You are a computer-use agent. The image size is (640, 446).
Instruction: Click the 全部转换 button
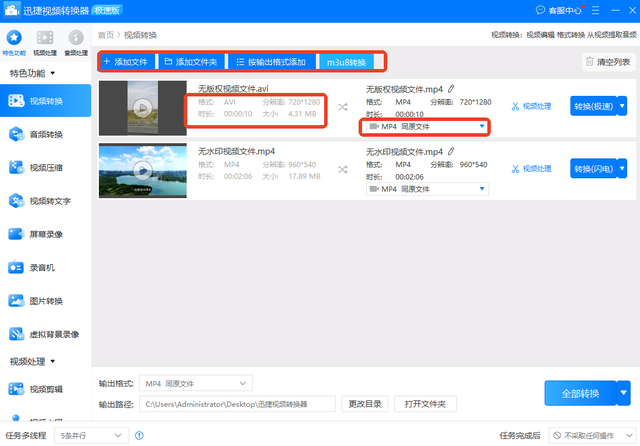[580, 393]
